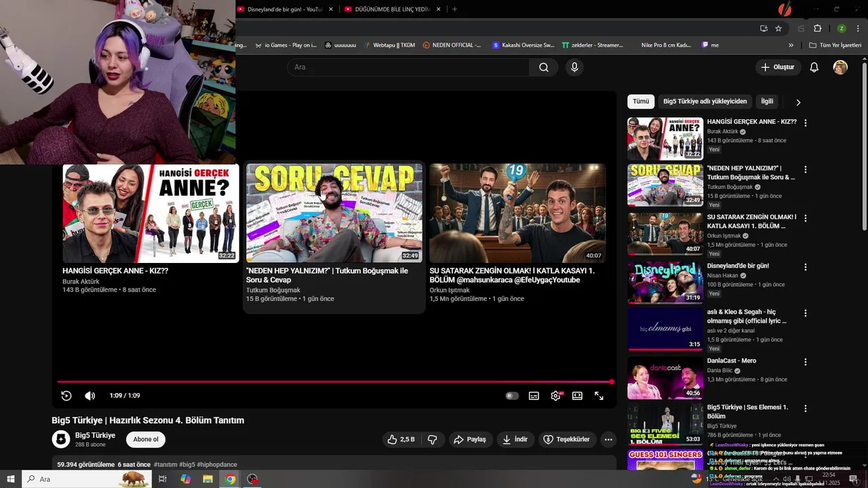The image size is (868, 488).
Task: Open sidebar thumbnail of Disneyland'de bir gün
Action: (x=665, y=282)
